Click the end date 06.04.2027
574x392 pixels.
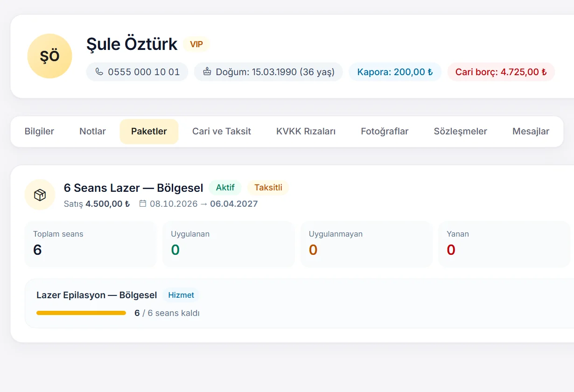pos(234,204)
